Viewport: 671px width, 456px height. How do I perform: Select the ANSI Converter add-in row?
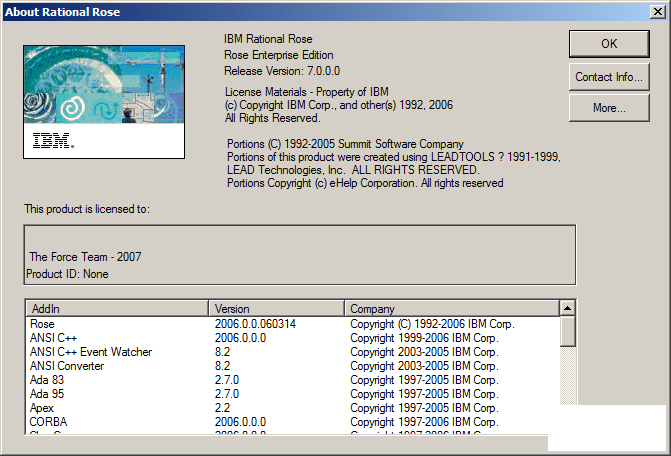[x=293, y=366]
